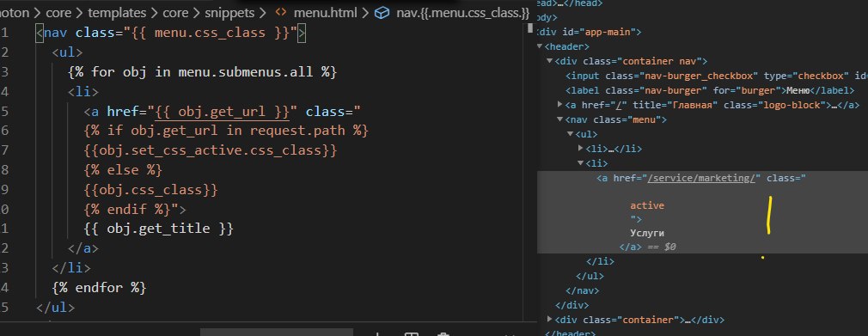The width and height of the screenshot is (868, 336).
Task: Select the label class="nav-burger" node
Action: coord(710,90)
